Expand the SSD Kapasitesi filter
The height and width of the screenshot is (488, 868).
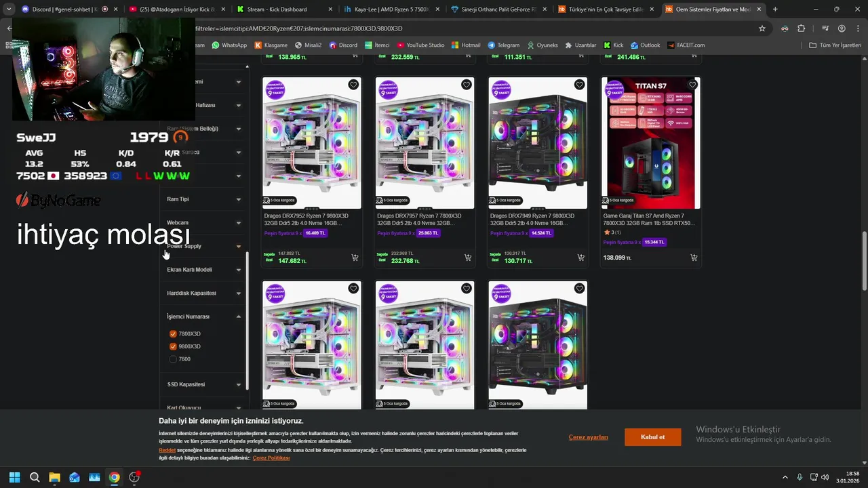[203, 384]
